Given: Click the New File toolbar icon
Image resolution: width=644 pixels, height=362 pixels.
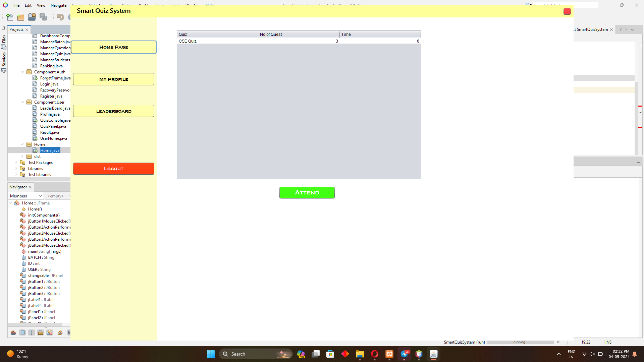Looking at the screenshot, I should point(10,17).
